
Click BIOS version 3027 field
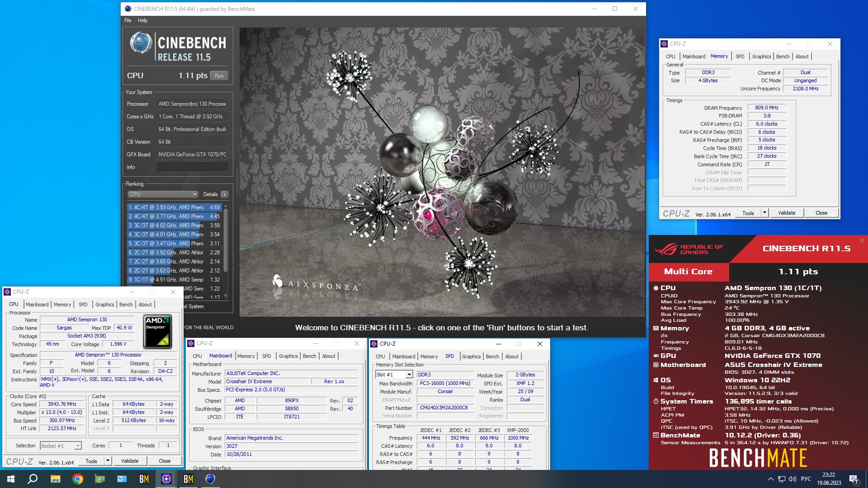tap(292, 446)
